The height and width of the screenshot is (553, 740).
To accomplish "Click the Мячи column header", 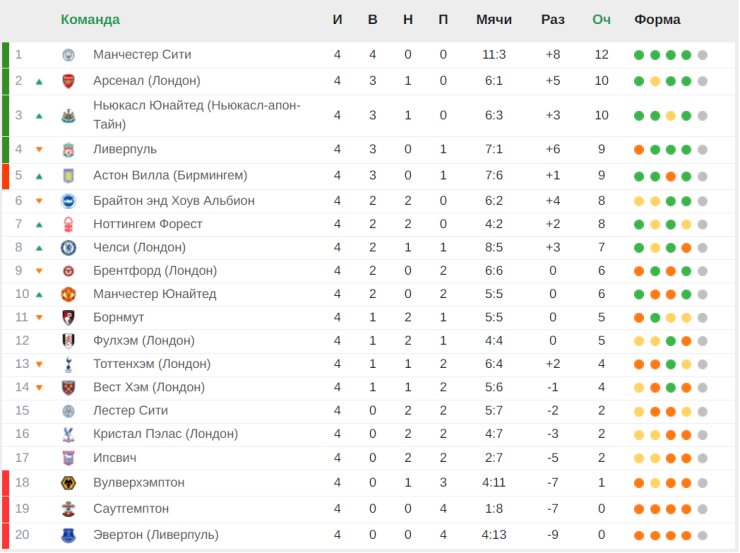I will tap(494, 20).
